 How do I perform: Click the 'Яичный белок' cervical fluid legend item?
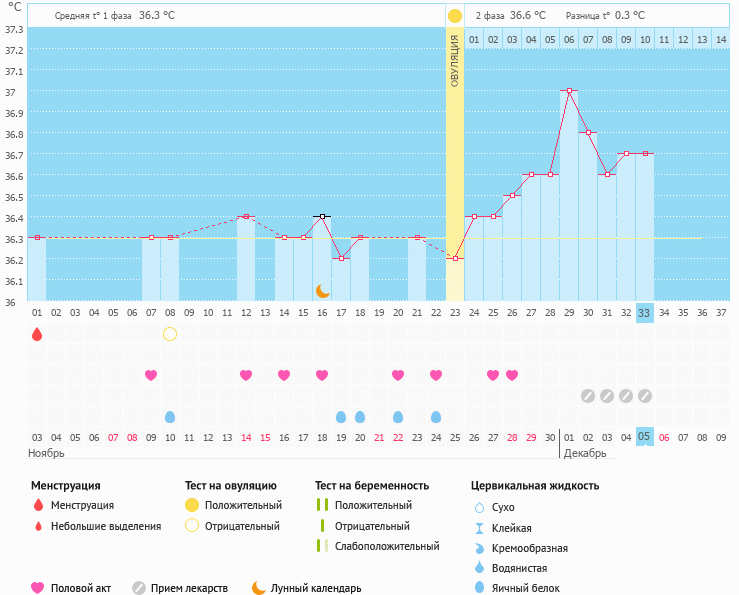tap(524, 588)
